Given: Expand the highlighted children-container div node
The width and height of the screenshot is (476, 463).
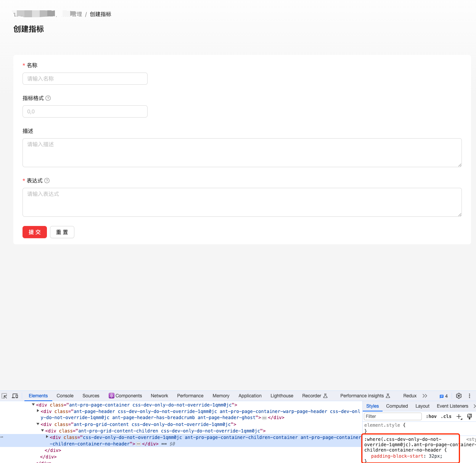Looking at the screenshot, I should click(x=47, y=437).
